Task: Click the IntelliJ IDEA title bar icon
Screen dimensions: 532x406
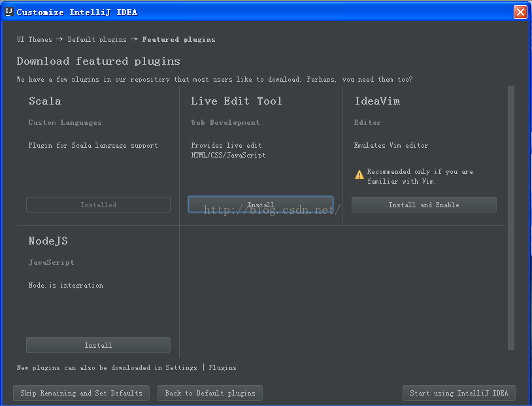Action: coord(9,12)
